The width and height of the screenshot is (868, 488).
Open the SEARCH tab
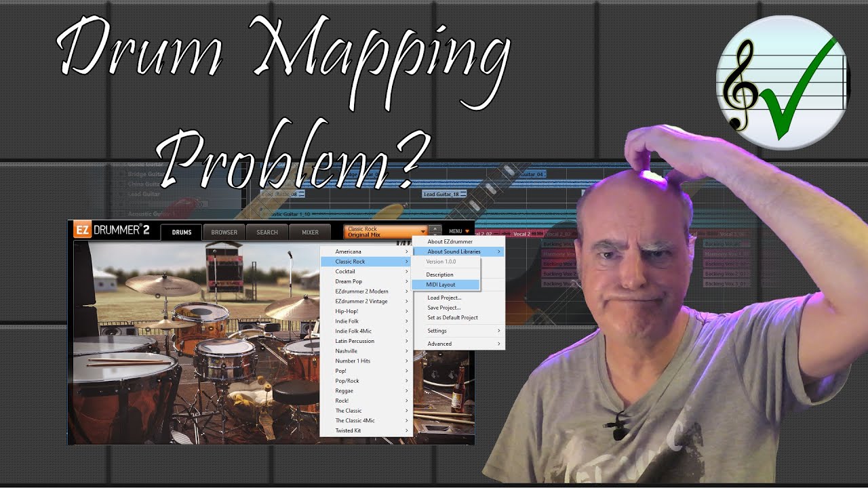[267, 232]
